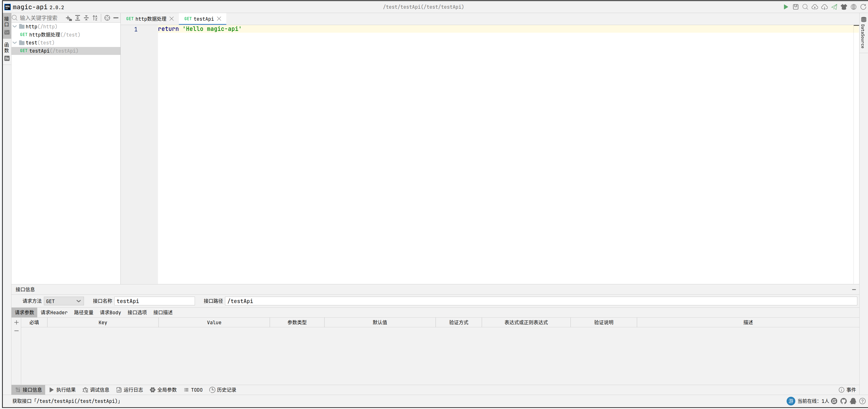Run the testApi script with the green play icon
This screenshot has width=868, height=409.
click(786, 7)
